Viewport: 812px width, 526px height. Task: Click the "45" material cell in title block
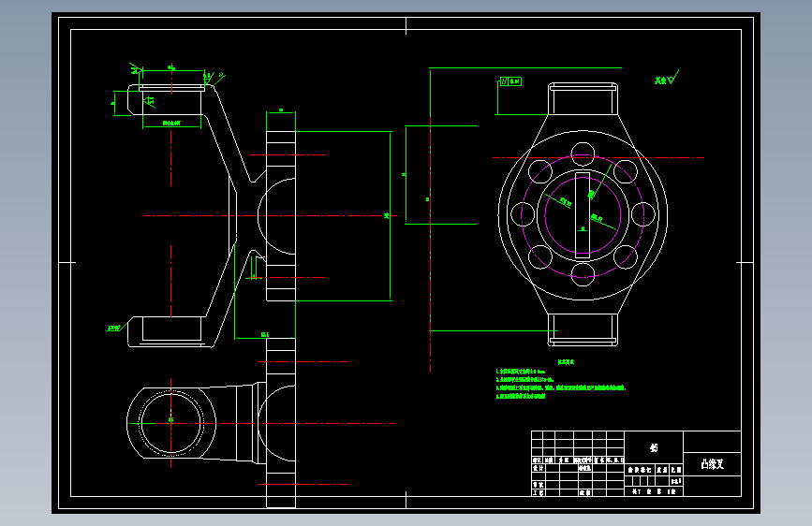click(654, 447)
